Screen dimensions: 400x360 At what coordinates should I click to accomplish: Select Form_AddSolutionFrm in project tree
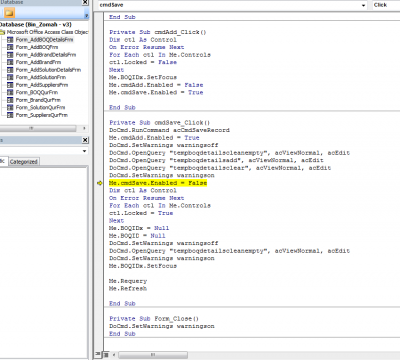pos(41,77)
